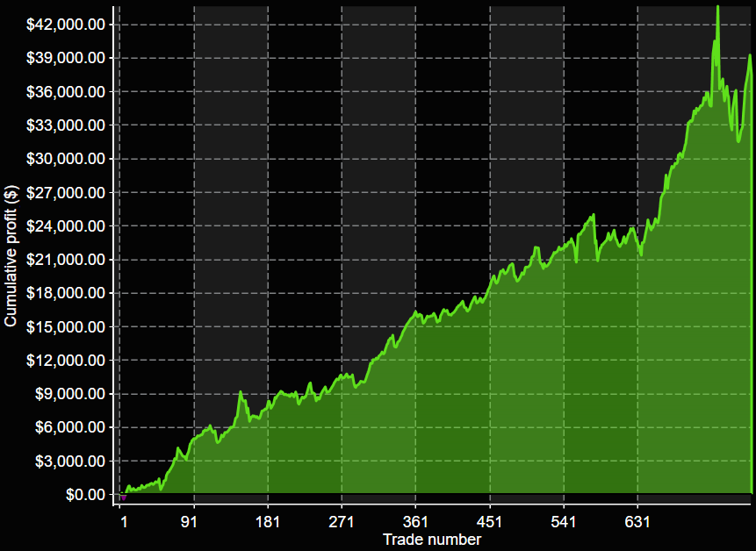
Task: Click trade number 631 axis label
Action: coord(637,522)
